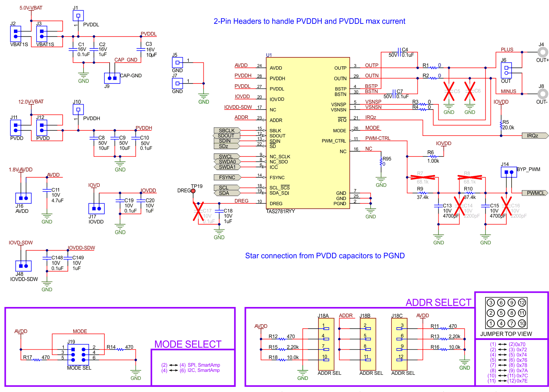Click the SWCL port symbol
This screenshot has height=392, width=549.
pyautogui.click(x=227, y=156)
